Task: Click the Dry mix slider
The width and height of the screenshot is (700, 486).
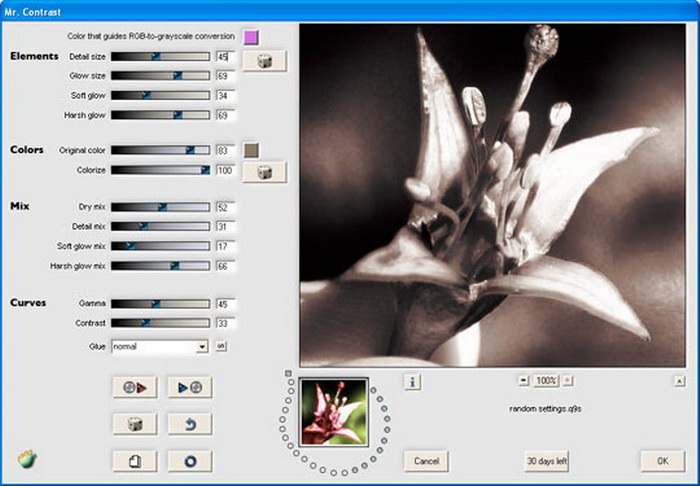Action: [160, 207]
